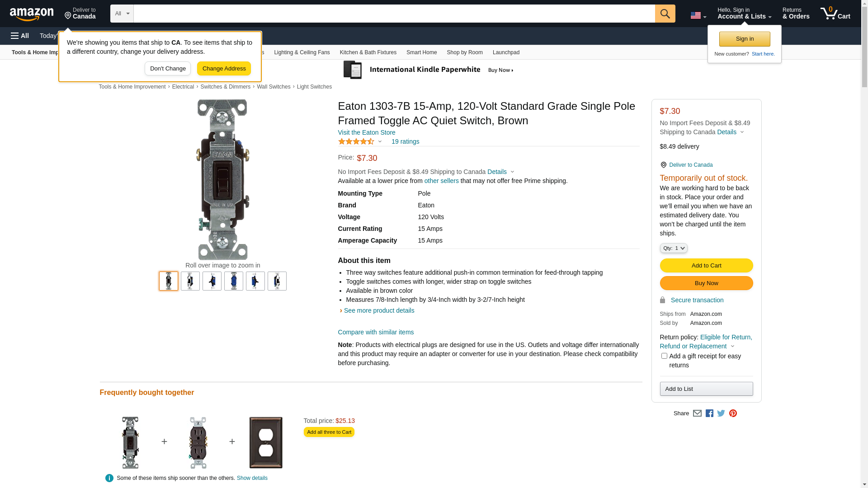Select the second product thumbnail image
The height and width of the screenshot is (488, 868).
[190, 281]
